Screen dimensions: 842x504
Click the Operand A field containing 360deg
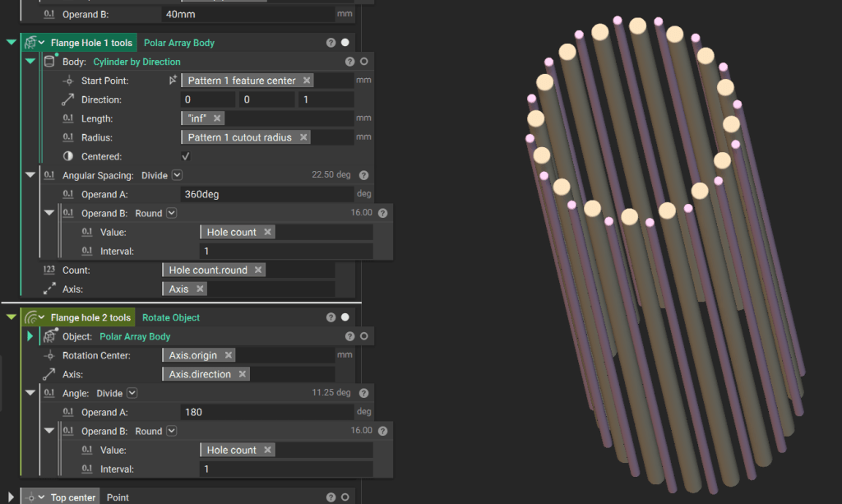coord(266,195)
